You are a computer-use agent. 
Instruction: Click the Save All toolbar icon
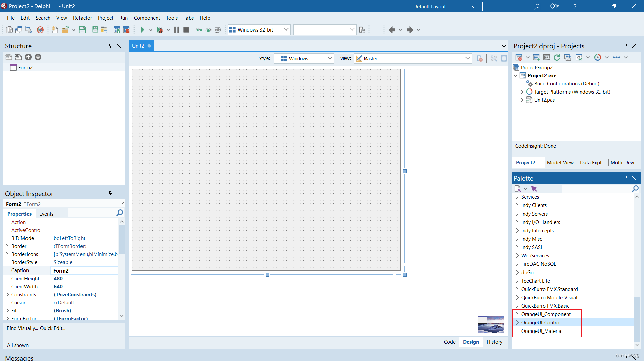(95, 29)
